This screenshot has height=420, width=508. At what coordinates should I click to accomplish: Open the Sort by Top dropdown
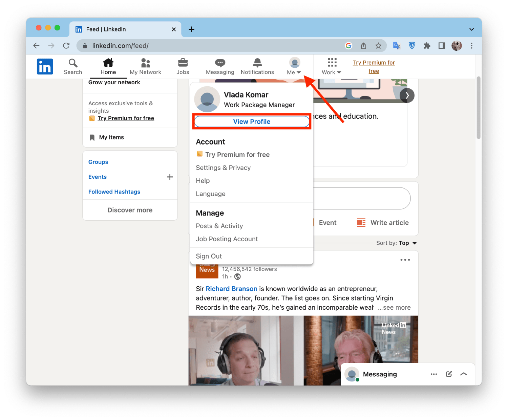point(404,243)
